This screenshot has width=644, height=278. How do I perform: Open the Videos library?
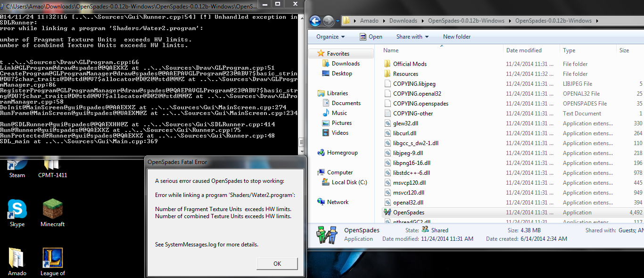pos(340,133)
